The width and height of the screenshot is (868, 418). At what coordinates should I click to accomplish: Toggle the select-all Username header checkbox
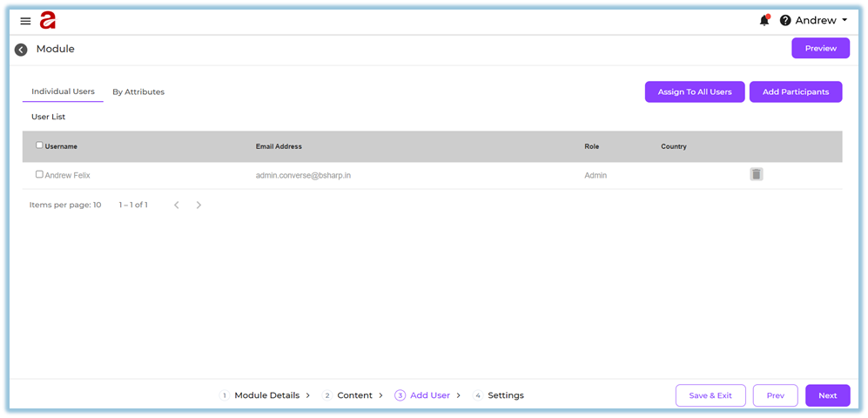(x=39, y=145)
